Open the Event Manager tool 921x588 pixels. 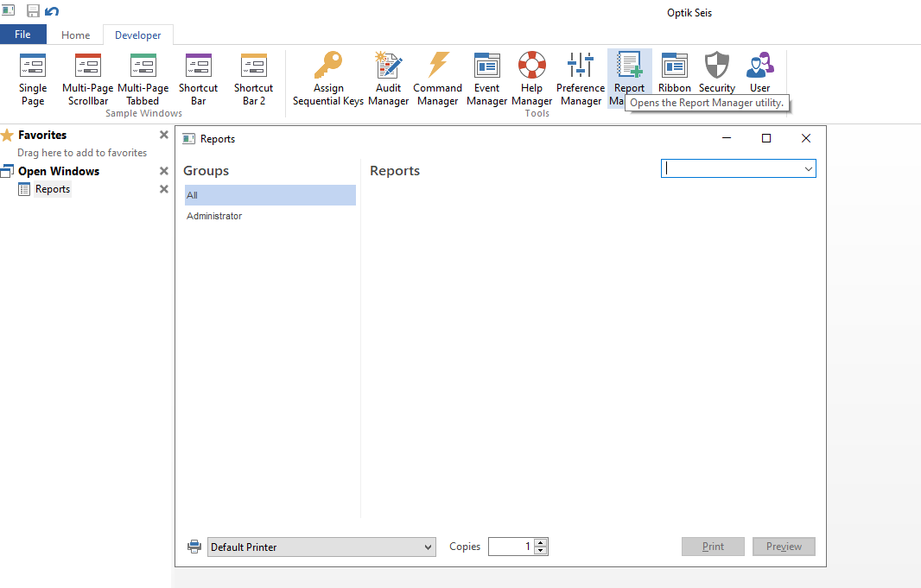(x=487, y=79)
